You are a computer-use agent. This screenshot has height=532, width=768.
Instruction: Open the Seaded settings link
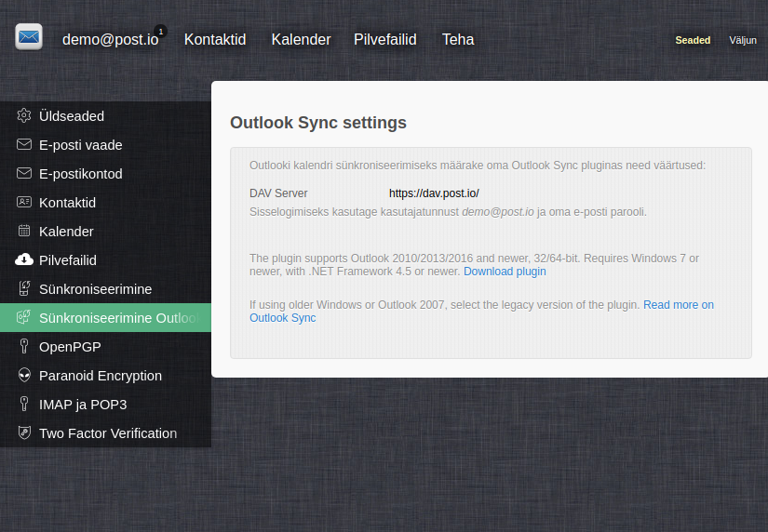tap(693, 40)
